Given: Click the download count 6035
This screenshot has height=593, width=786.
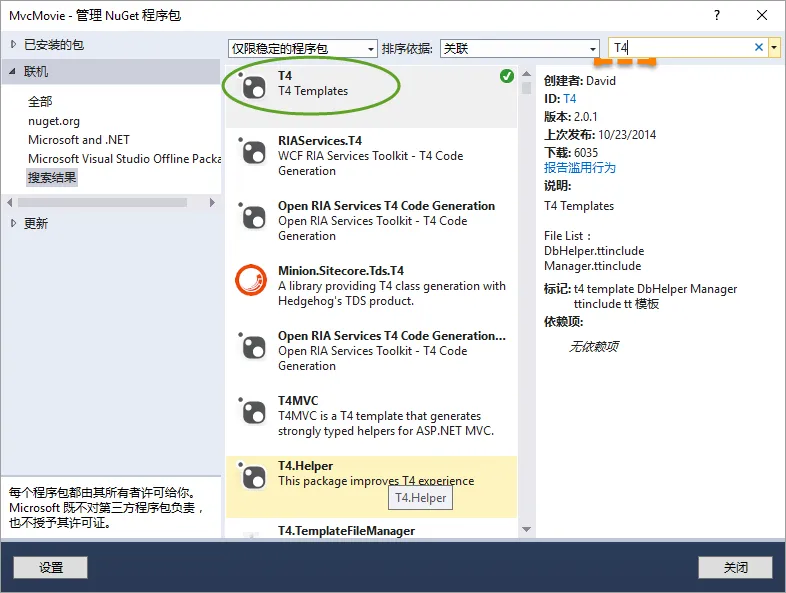Looking at the screenshot, I should tap(586, 152).
